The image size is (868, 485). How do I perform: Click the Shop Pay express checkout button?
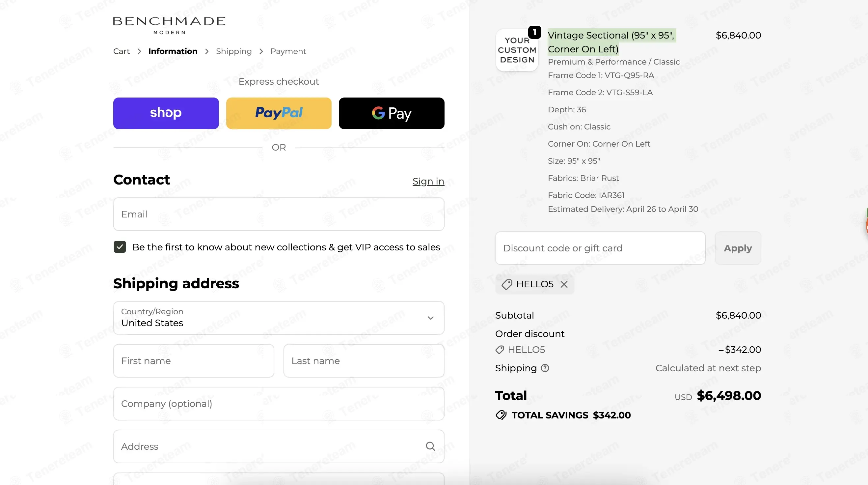[x=166, y=113]
